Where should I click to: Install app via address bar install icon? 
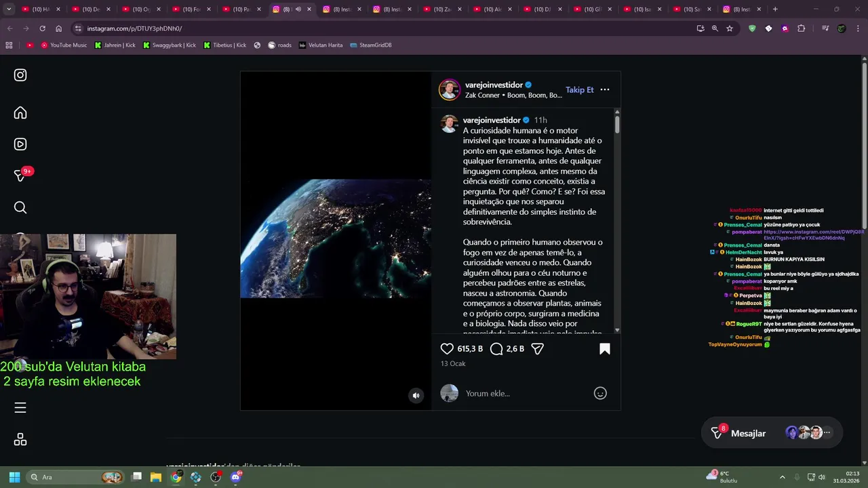(x=701, y=28)
